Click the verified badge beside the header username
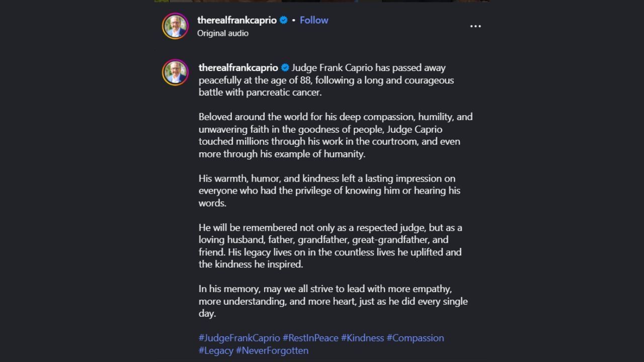 click(x=284, y=20)
